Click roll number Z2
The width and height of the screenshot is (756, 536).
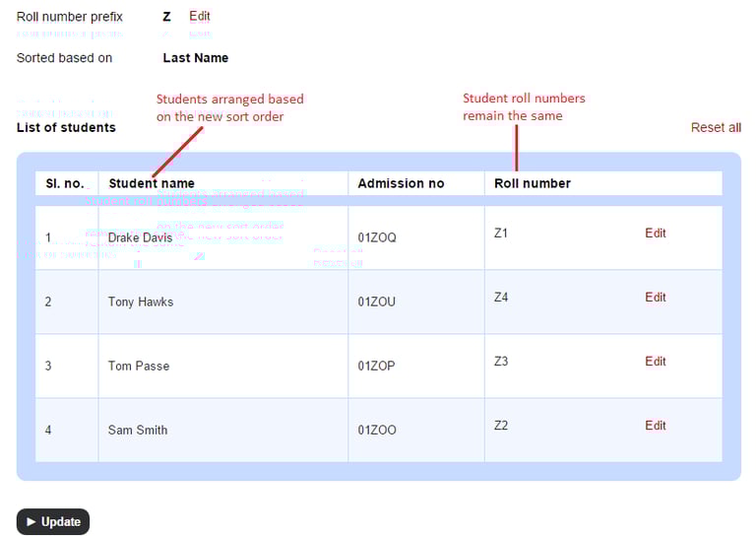(501, 426)
